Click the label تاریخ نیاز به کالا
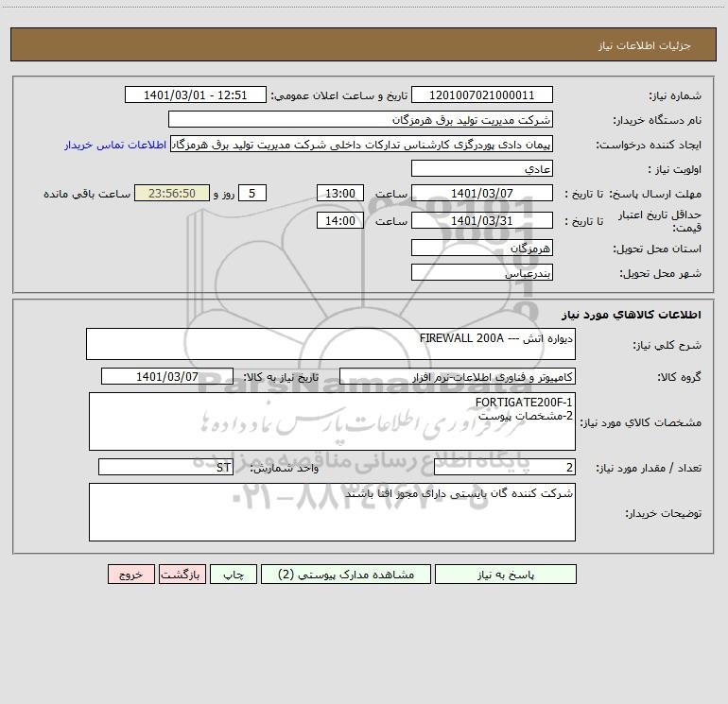 pos(282,377)
